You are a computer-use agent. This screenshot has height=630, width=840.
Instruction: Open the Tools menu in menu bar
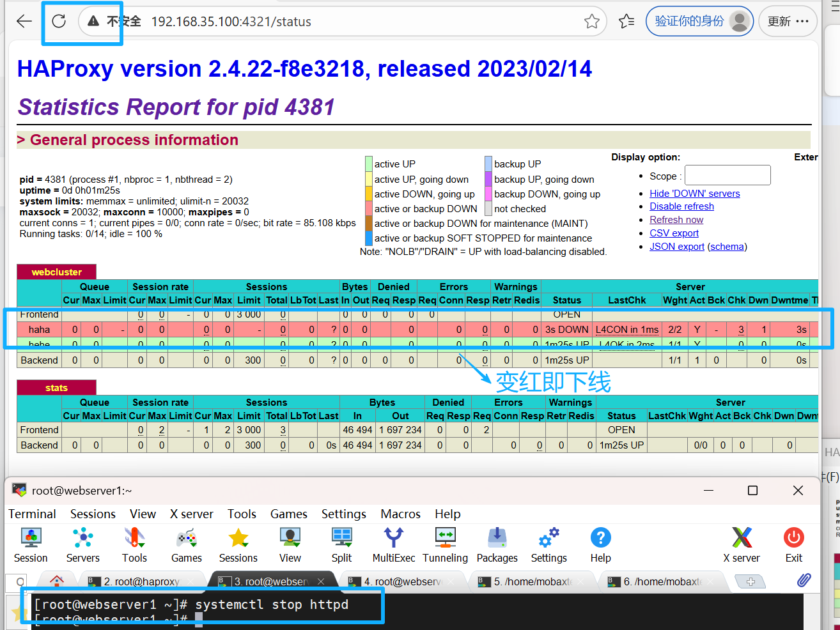tap(242, 514)
